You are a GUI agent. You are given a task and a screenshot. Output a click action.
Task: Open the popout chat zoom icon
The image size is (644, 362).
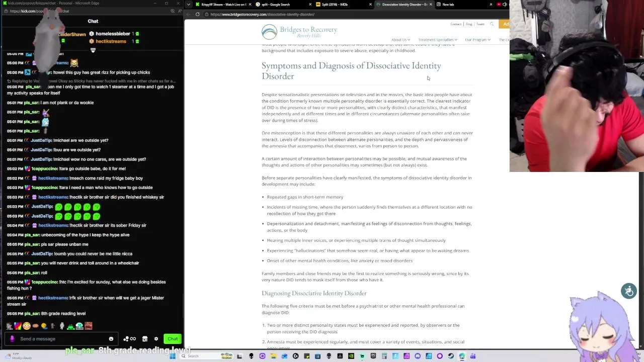click(x=173, y=11)
